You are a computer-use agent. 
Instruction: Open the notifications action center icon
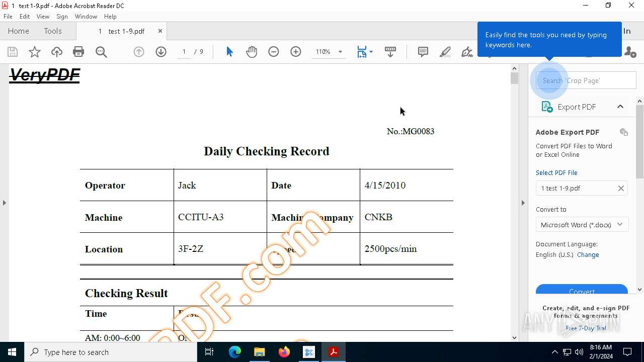click(627, 352)
